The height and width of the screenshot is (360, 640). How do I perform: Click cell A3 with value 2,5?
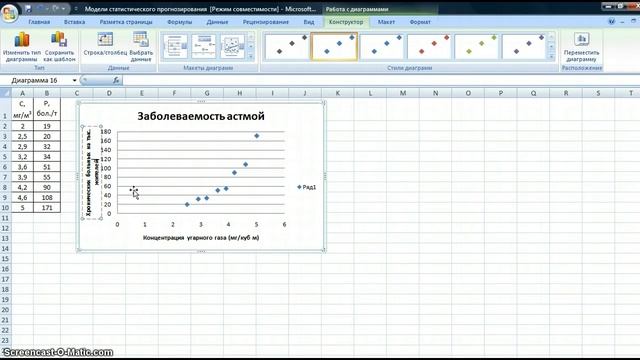pyautogui.click(x=22, y=136)
